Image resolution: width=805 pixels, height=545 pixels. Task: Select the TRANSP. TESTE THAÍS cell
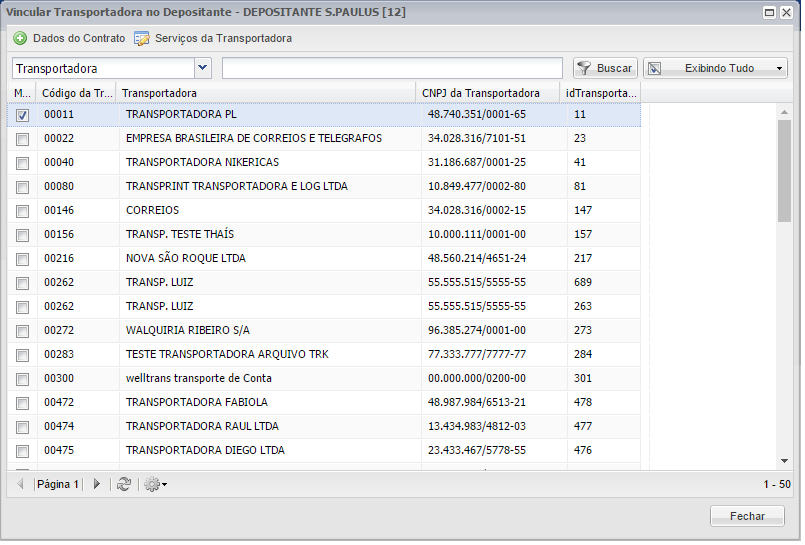[x=271, y=235]
